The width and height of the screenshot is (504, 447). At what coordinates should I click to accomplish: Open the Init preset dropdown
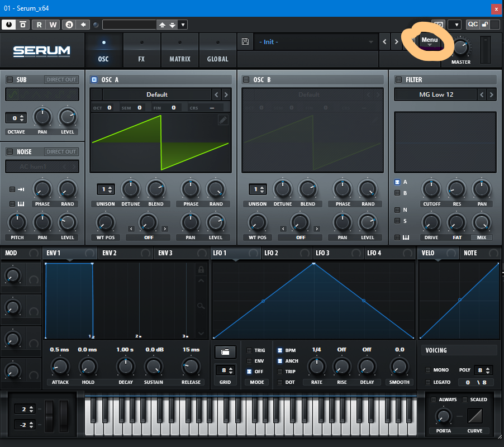(x=315, y=42)
